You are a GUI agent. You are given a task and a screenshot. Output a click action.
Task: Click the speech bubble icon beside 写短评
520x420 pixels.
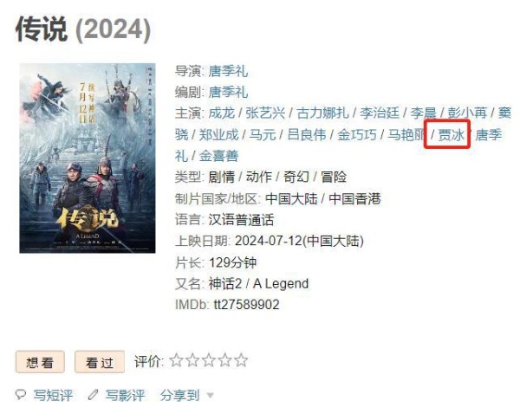[21, 395]
